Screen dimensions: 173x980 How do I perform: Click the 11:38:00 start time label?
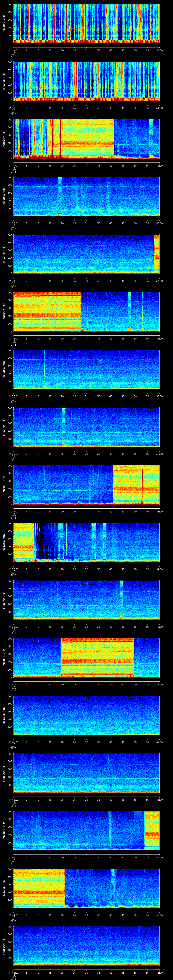tap(14, 569)
